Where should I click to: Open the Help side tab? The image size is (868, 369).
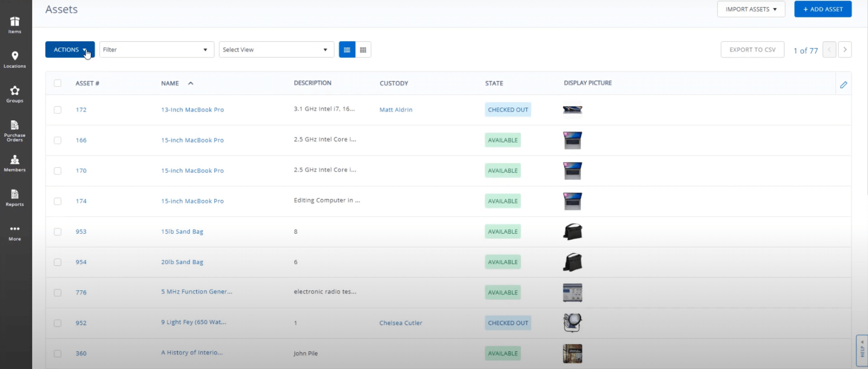coord(862,350)
